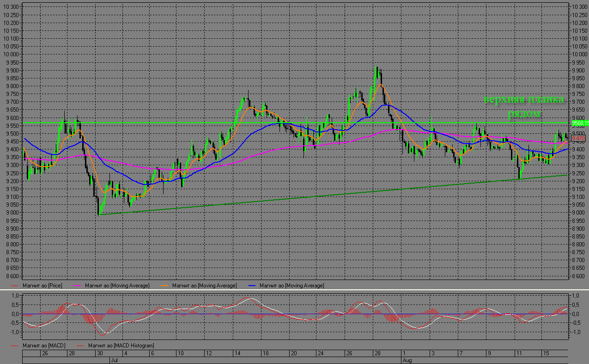Click the '-1,0' label on right MACD axis
589x364 pixels.
click(x=576, y=332)
